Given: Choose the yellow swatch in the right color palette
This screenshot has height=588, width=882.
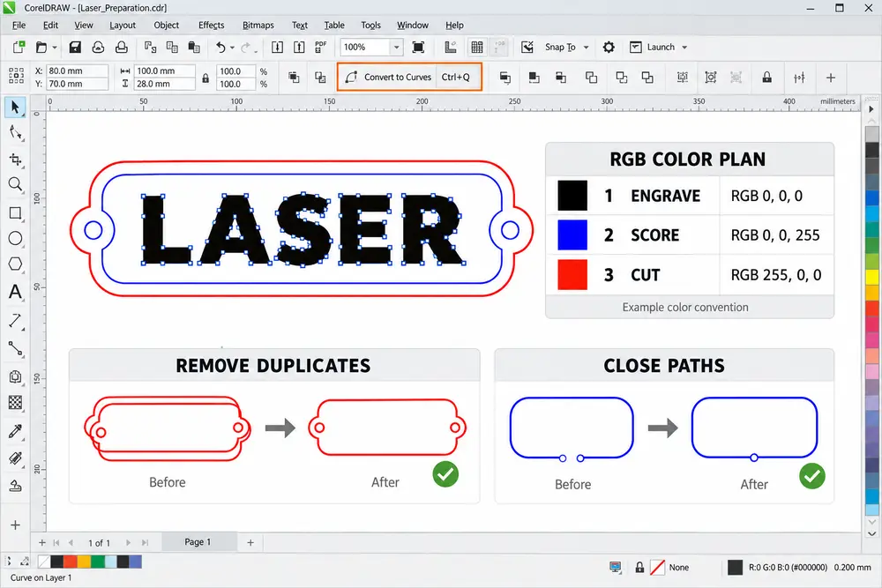Looking at the screenshot, I should (872, 277).
